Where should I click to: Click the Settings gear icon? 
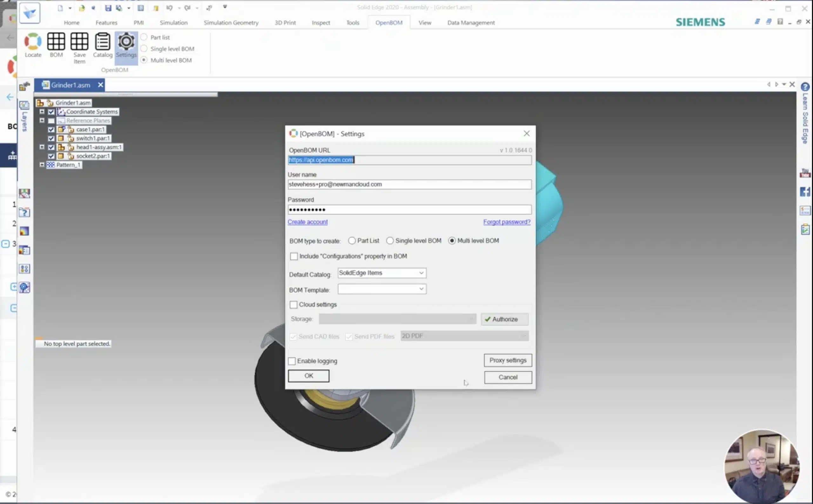tap(126, 41)
